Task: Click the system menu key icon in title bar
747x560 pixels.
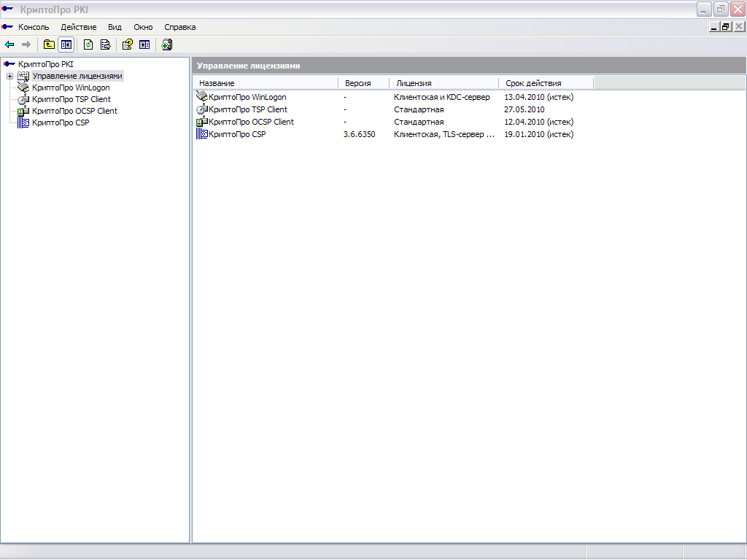Action: point(7,9)
